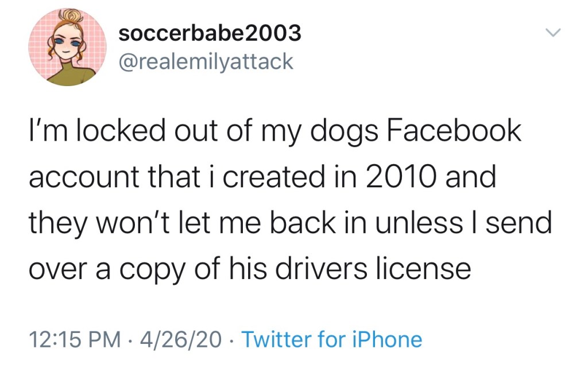Click the line starting with 'they won't let me'
The width and height of the screenshot is (588, 368).
[x=290, y=222]
